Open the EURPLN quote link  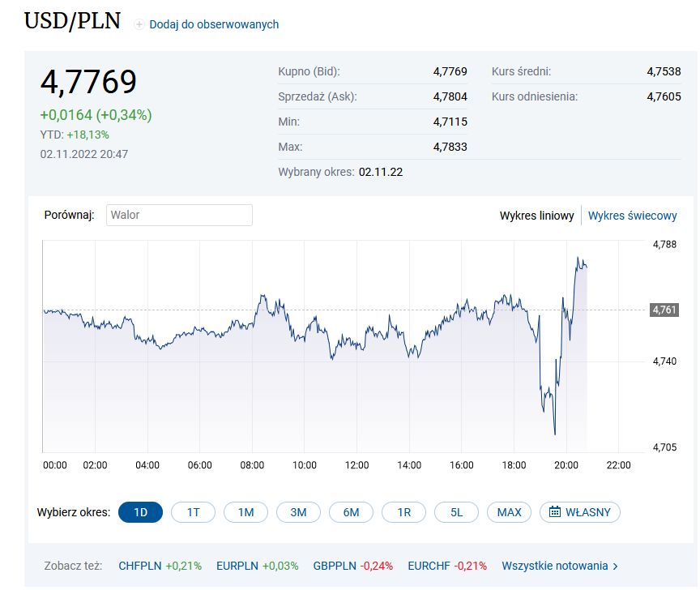click(237, 566)
